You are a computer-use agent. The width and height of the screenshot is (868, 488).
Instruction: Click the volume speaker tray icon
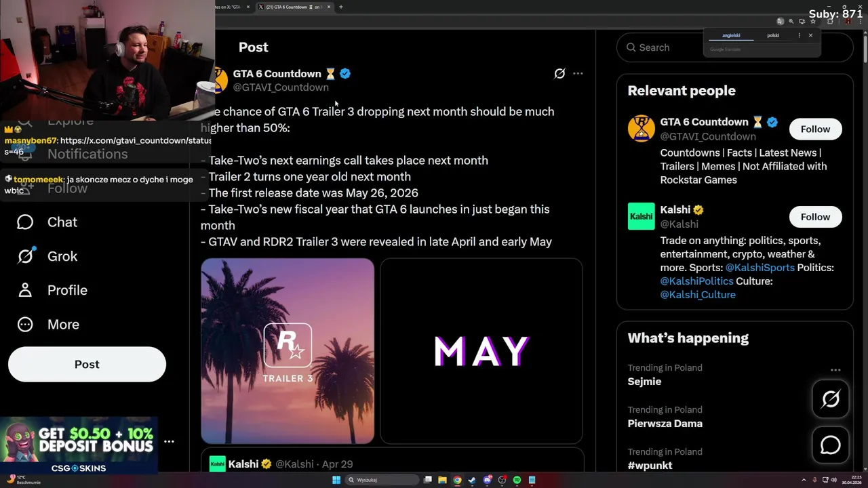833,480
